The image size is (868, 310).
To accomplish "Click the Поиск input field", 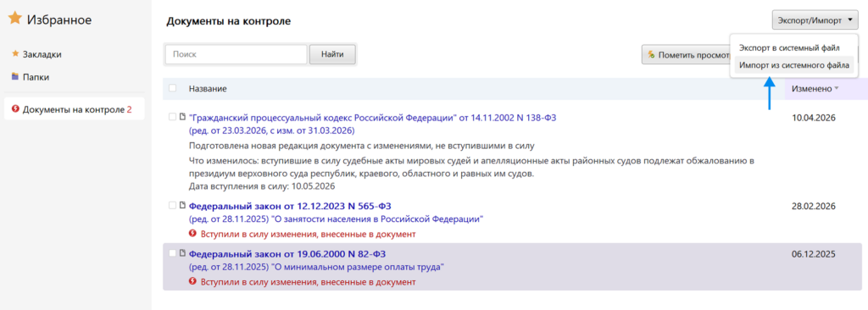I will click(x=236, y=54).
